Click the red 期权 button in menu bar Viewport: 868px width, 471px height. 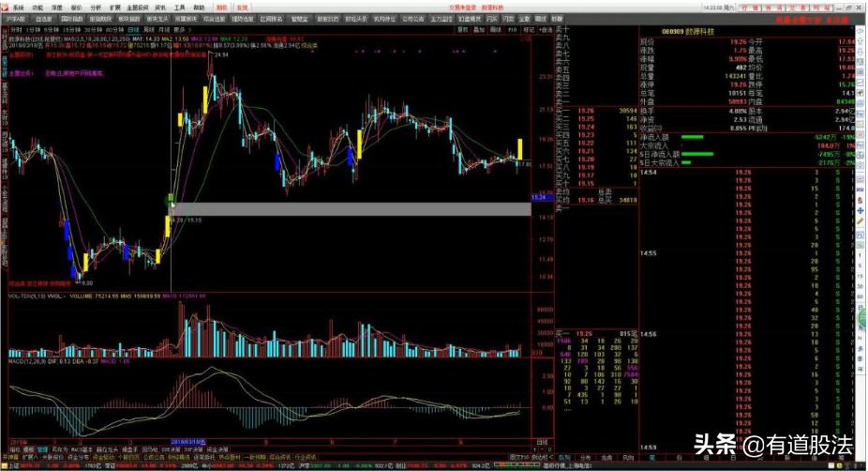click(221, 7)
